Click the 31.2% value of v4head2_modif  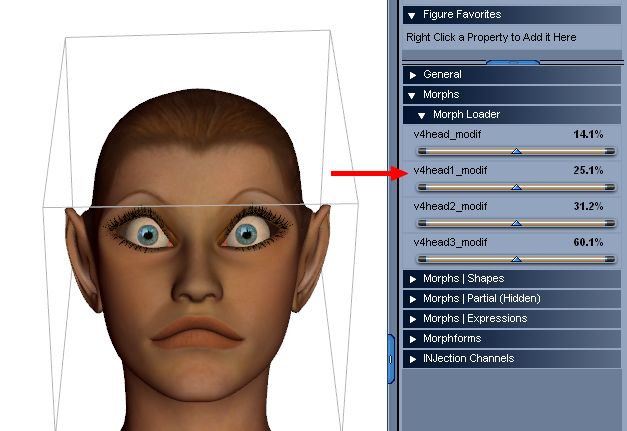(x=588, y=206)
